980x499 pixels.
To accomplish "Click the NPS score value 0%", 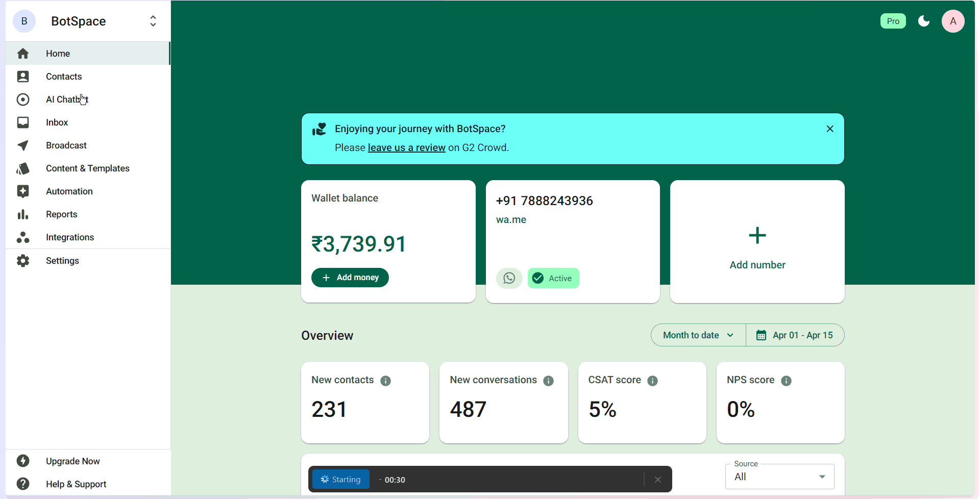I will pos(741,409).
